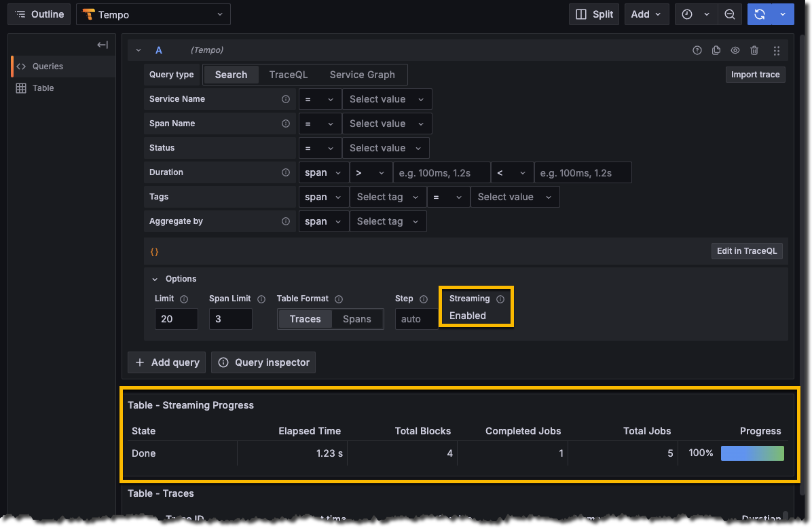The image size is (812, 528).
Task: Duplicate query A with the copy icon
Action: pyautogui.click(x=716, y=50)
